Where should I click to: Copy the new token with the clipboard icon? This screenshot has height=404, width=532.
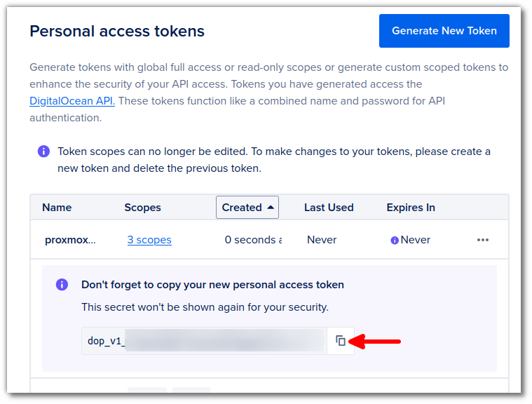[x=341, y=341]
